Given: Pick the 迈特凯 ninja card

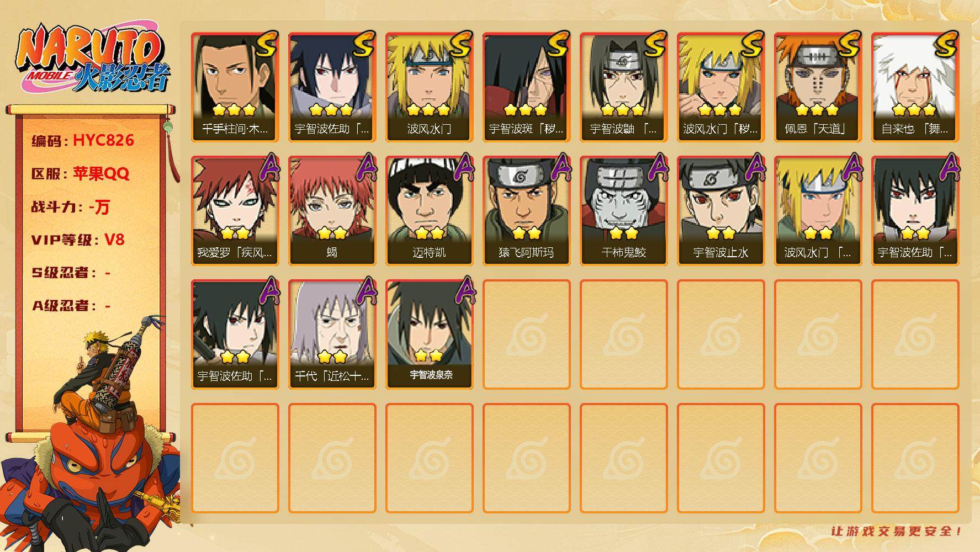Looking at the screenshot, I should [x=430, y=211].
